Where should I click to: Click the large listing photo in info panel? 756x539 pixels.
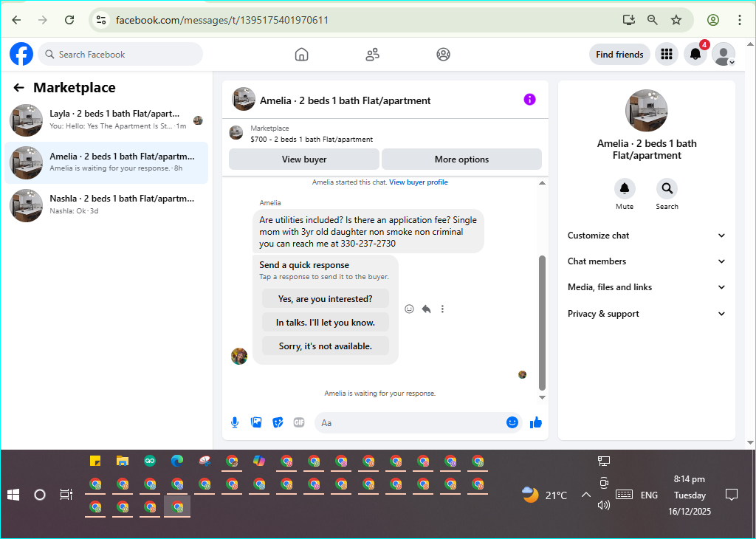(x=646, y=111)
